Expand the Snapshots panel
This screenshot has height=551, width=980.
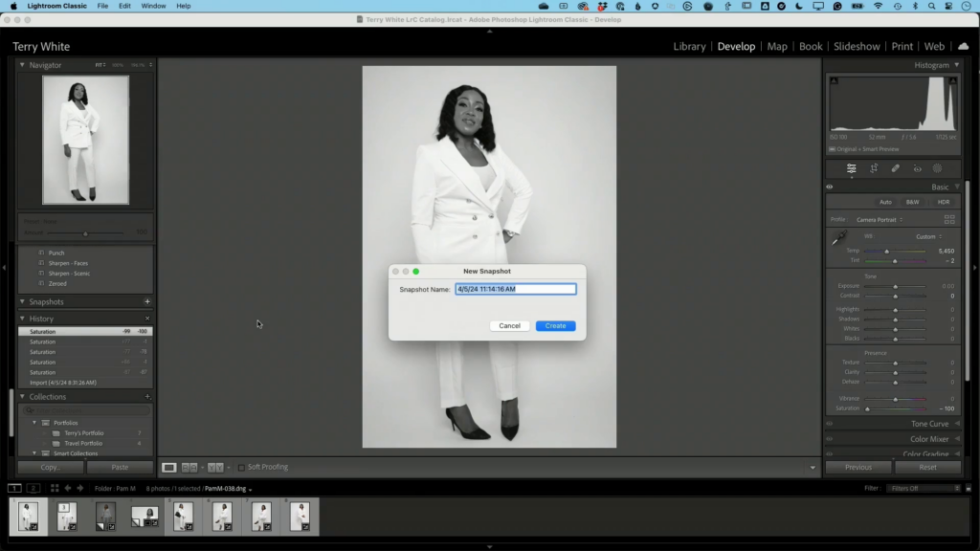point(23,301)
